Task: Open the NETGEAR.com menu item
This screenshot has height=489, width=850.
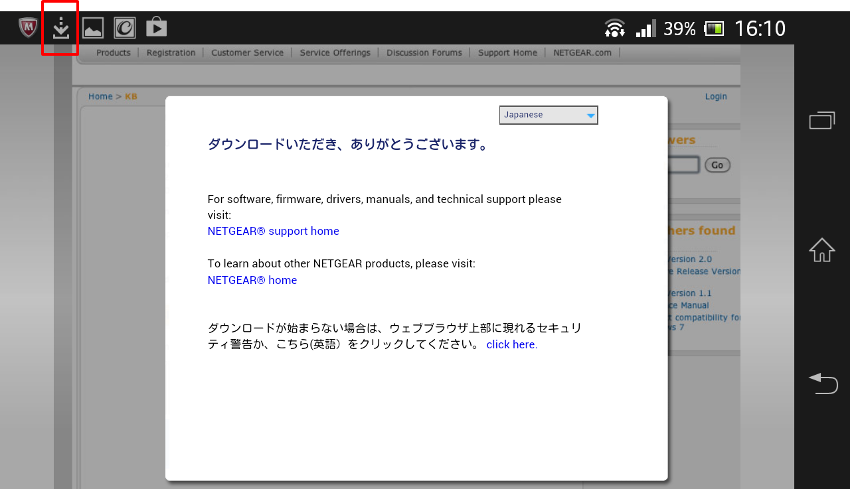Action: pyautogui.click(x=582, y=53)
